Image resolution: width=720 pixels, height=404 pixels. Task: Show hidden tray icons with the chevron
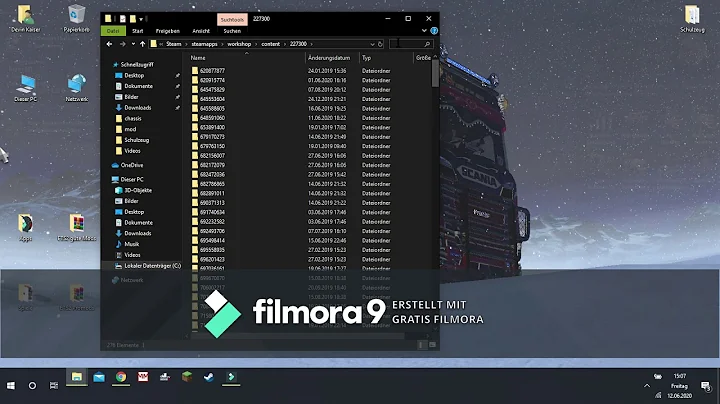[647, 386]
